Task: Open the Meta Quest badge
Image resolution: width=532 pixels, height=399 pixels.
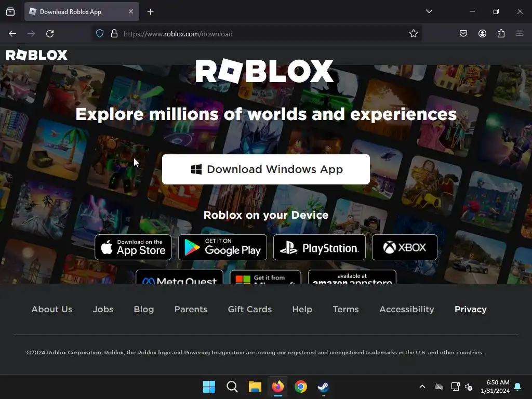Action: (179, 277)
